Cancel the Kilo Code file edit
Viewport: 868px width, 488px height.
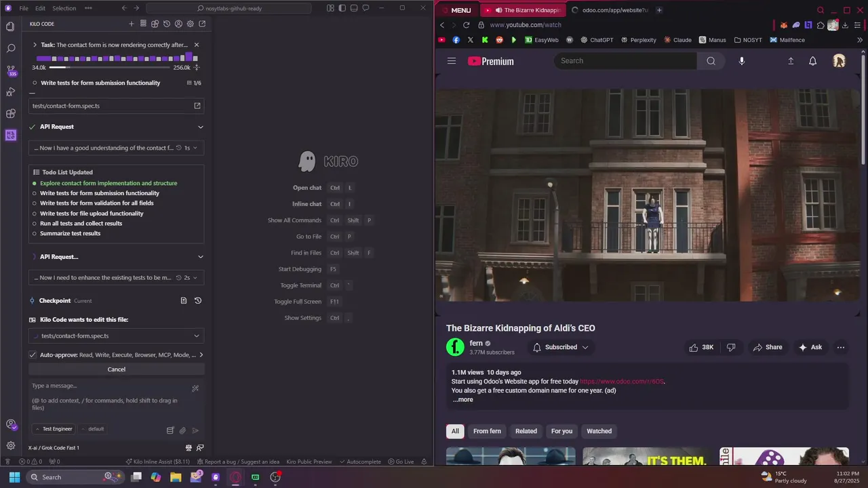116,369
